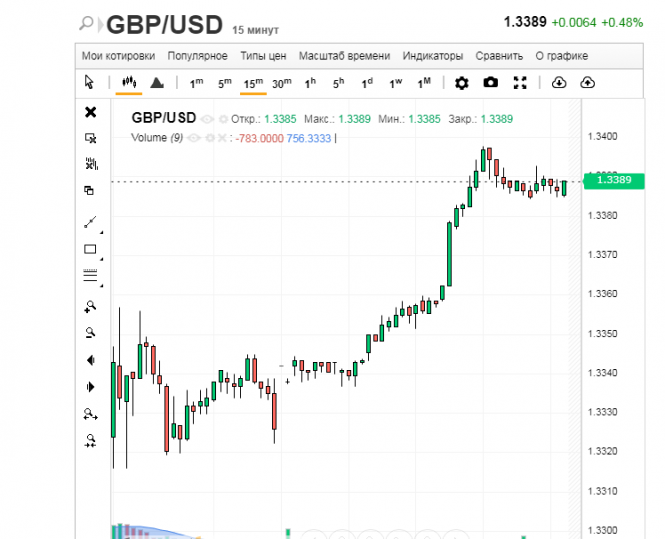Toggle Volume indicator visibility eye
Image resolution: width=665 pixels, height=539 pixels.
click(193, 138)
